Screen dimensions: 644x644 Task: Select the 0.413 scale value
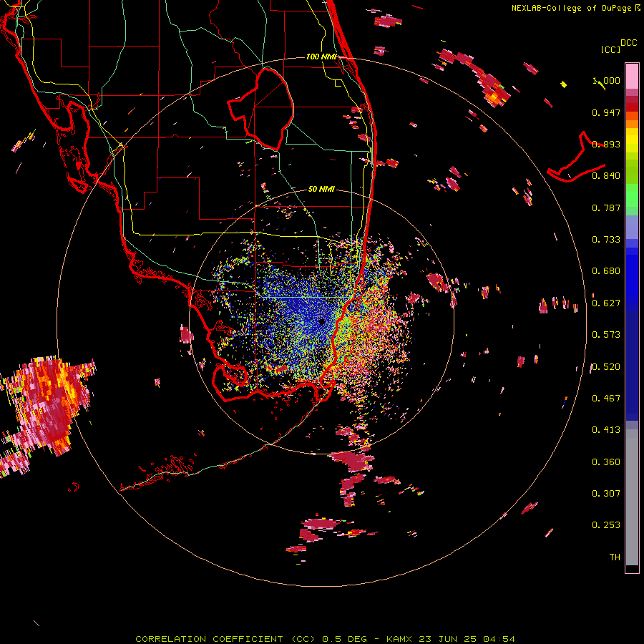click(x=606, y=430)
